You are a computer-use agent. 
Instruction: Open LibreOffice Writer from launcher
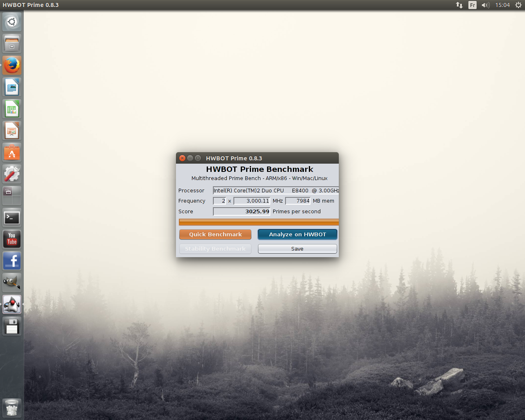pyautogui.click(x=12, y=87)
